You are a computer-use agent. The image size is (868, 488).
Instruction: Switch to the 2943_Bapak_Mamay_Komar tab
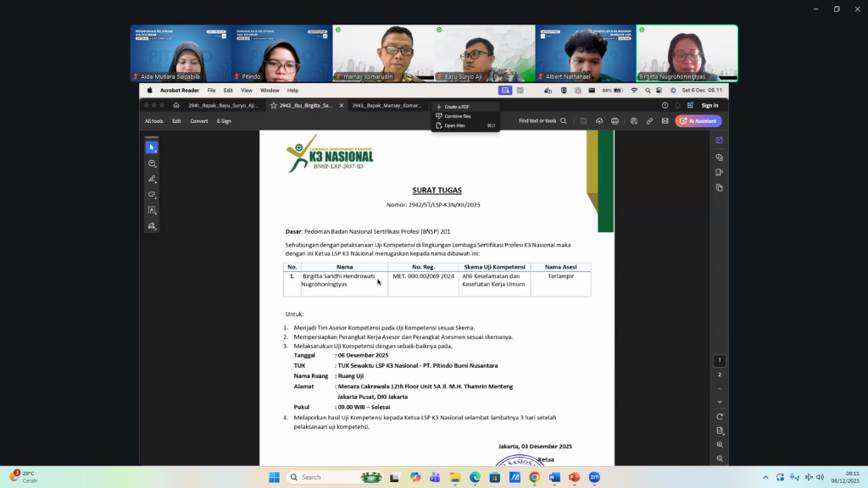387,106
